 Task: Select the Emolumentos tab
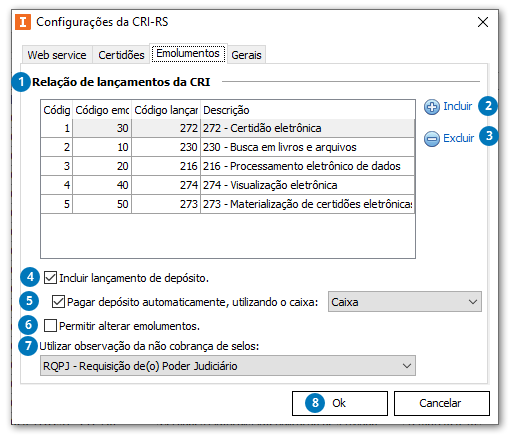coord(188,53)
